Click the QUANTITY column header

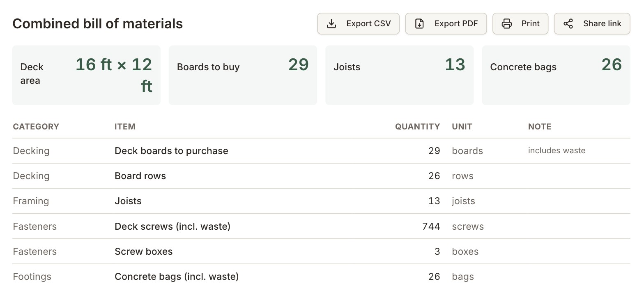pyautogui.click(x=417, y=127)
